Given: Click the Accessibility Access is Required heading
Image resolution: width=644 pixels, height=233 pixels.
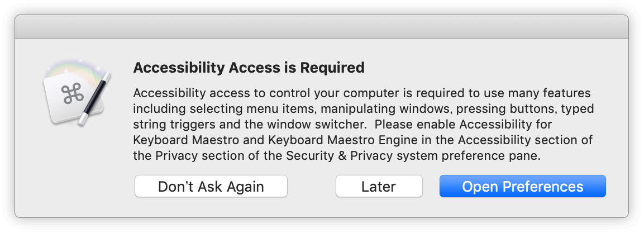Looking at the screenshot, I should pos(249,68).
